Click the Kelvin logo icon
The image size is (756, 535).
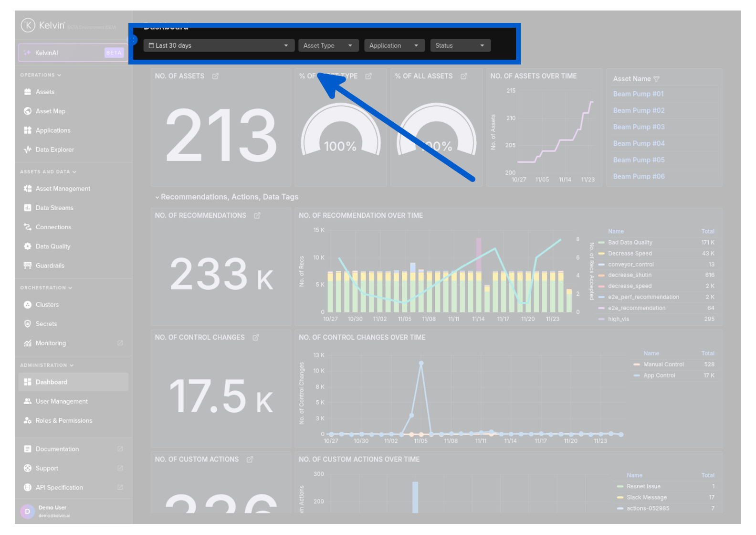(28, 25)
